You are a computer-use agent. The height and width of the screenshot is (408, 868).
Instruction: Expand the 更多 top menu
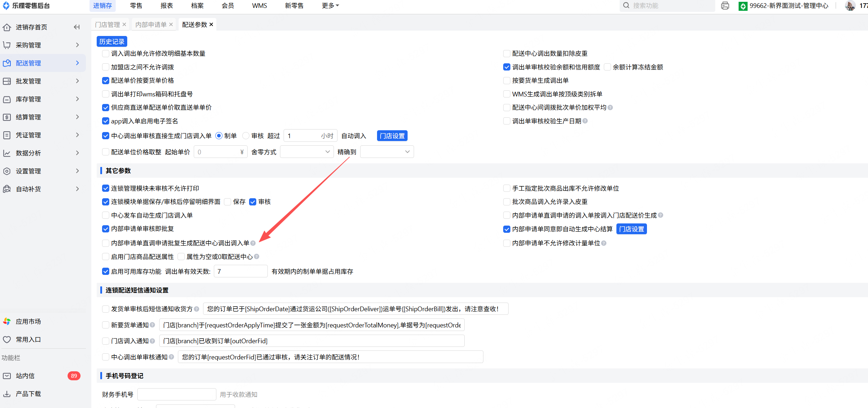point(330,6)
